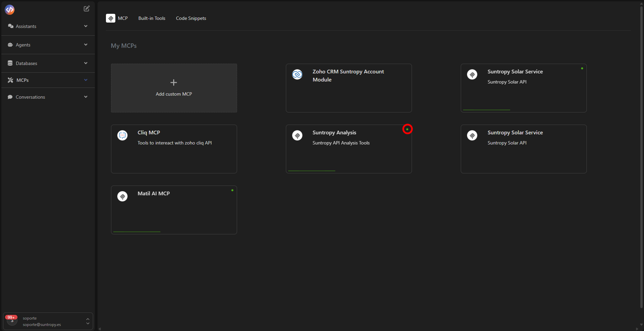Viewport: 644px width, 331px height.
Task: Click the green status dot on Matil AI MCP
Action: [232, 190]
